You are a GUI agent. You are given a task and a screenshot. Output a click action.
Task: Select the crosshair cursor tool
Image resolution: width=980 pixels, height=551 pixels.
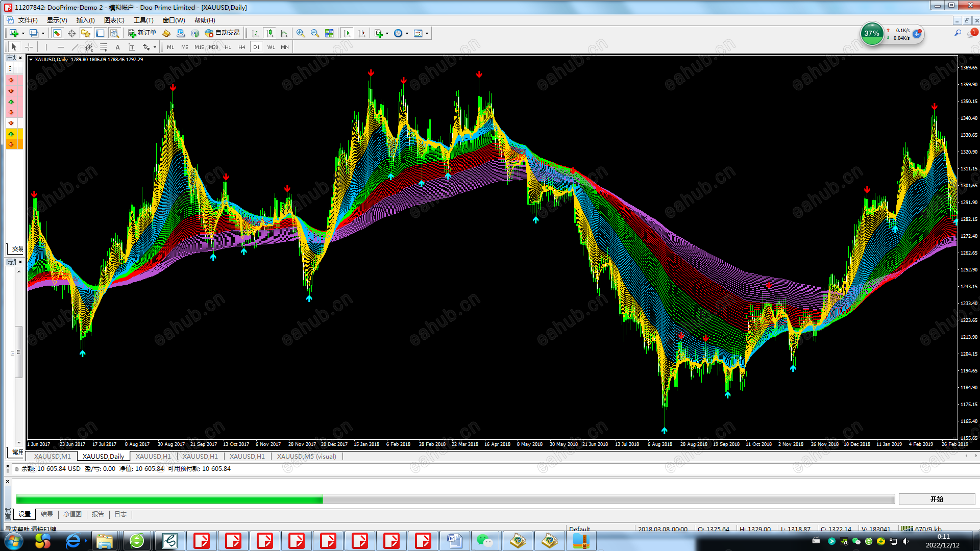(x=29, y=47)
